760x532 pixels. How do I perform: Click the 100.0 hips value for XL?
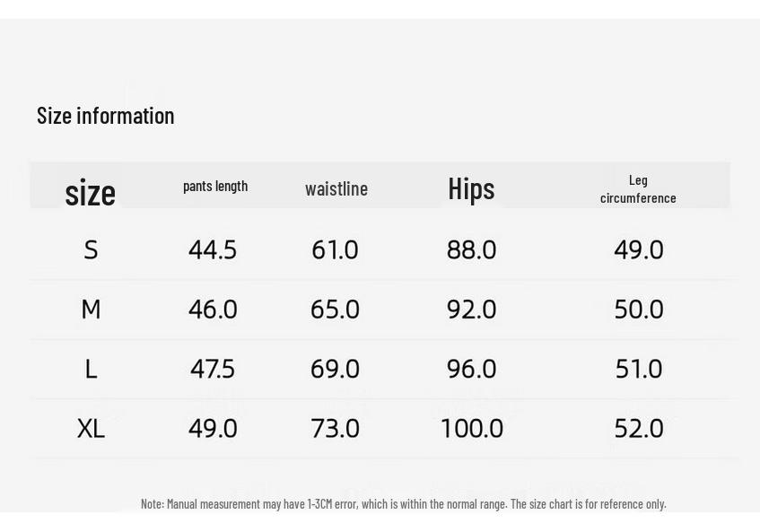point(472,429)
